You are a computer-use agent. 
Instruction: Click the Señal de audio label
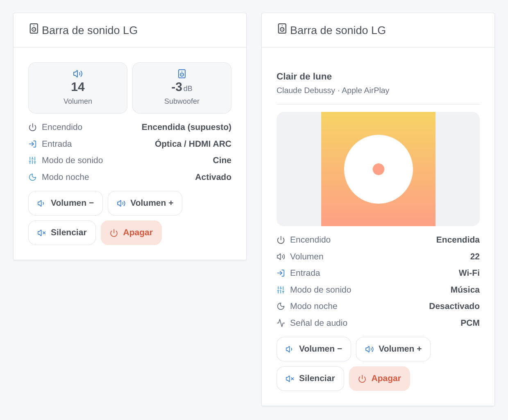tap(319, 323)
